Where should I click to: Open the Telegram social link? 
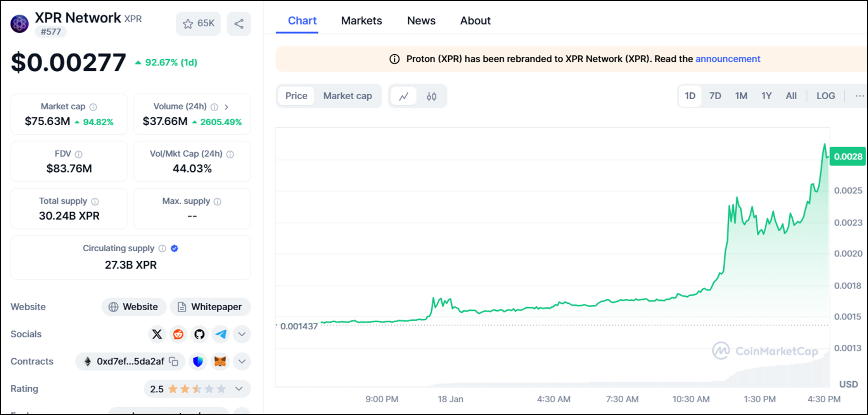221,334
